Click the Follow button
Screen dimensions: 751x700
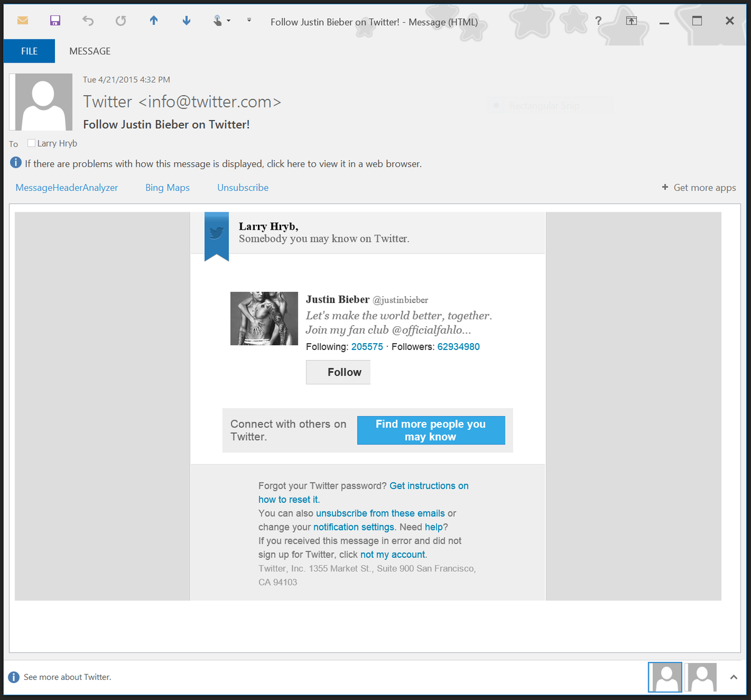click(x=338, y=373)
